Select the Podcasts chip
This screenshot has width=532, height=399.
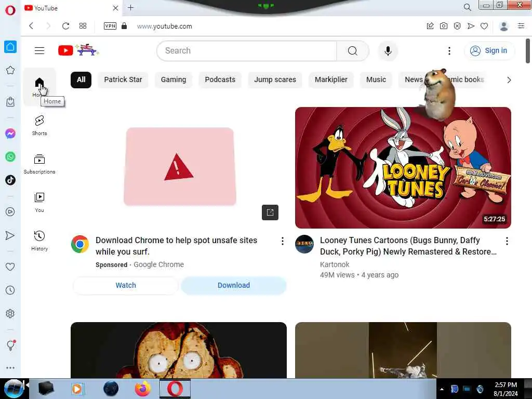pyautogui.click(x=220, y=79)
